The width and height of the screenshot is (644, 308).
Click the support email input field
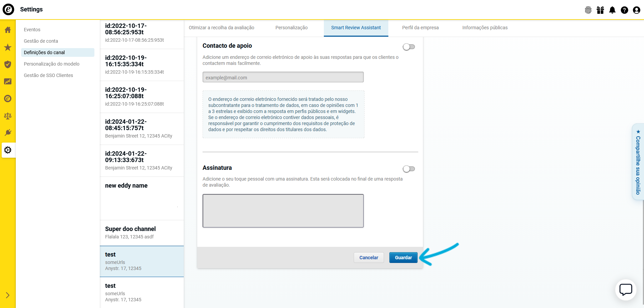283,77
